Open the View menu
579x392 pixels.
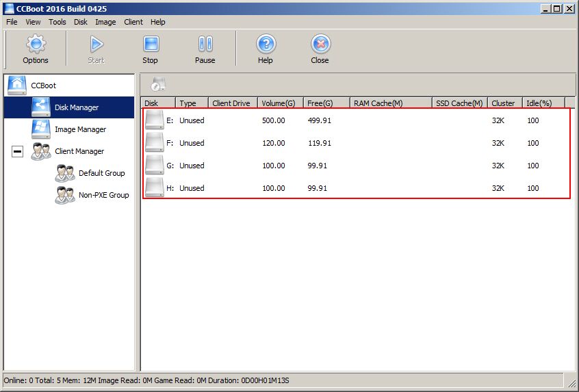click(x=33, y=22)
